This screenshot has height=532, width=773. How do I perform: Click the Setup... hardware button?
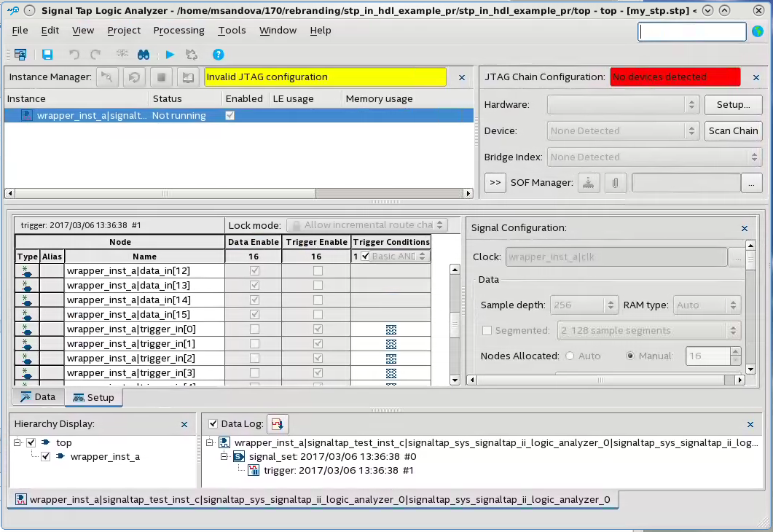733,105
